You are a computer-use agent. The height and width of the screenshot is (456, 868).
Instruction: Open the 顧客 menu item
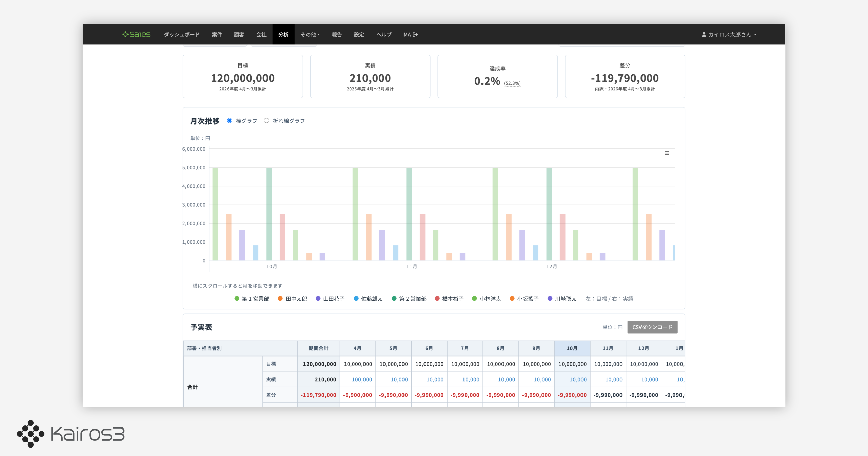pos(239,35)
